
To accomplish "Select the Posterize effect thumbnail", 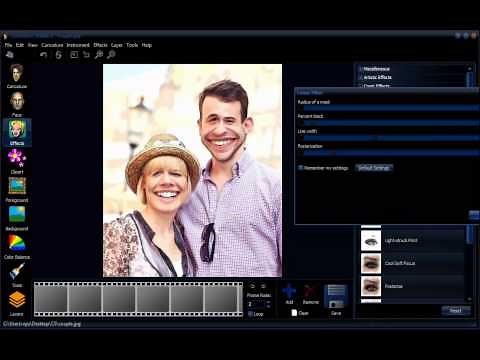I will click(371, 286).
